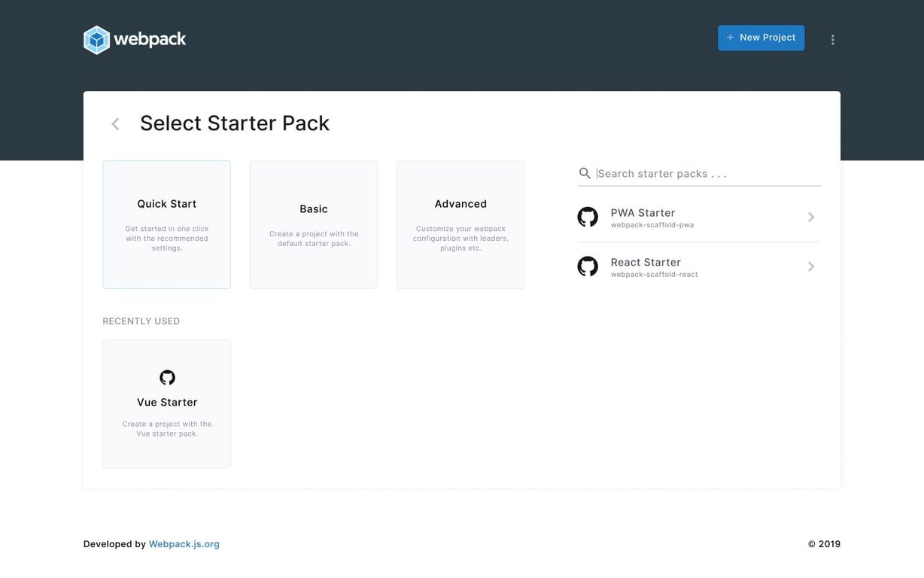Click the GitHub icon next to React Starter

[x=588, y=266]
